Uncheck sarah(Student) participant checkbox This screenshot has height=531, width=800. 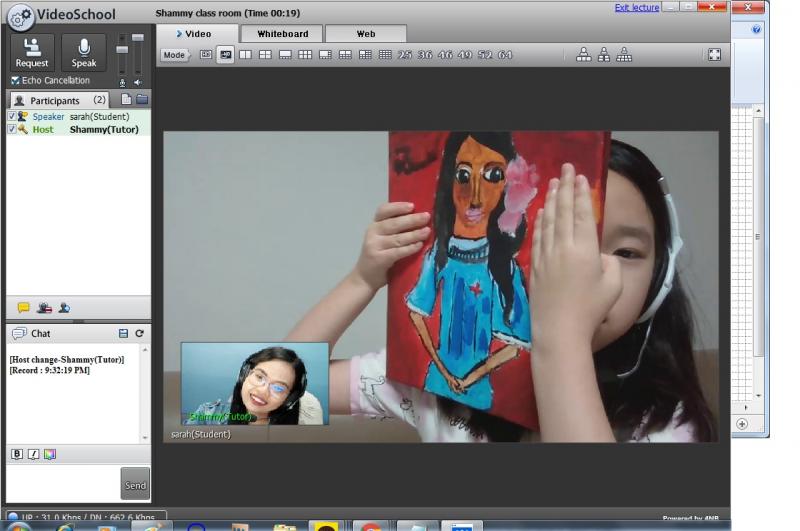pyautogui.click(x=12, y=116)
